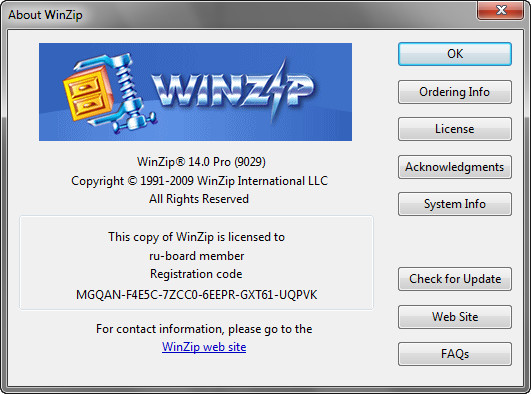Viewport: 531px width, 394px height.
Task: Click the copyright 1991-2009 WinZip International line
Action: click(x=199, y=181)
